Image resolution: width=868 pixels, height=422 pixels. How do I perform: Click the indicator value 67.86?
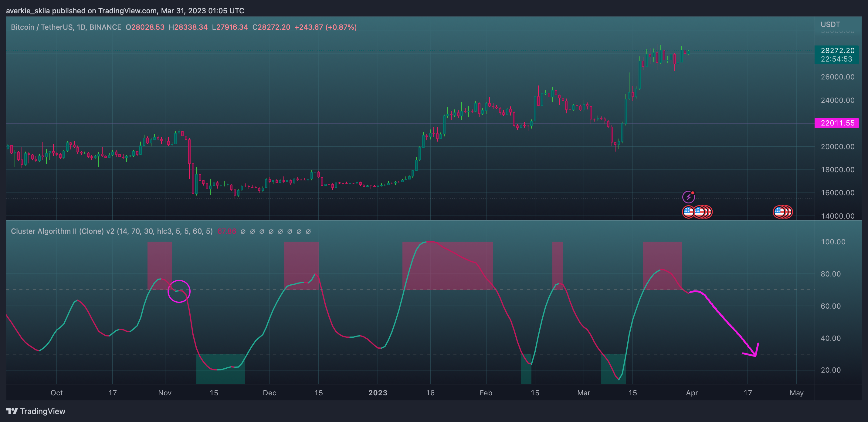pyautogui.click(x=227, y=231)
